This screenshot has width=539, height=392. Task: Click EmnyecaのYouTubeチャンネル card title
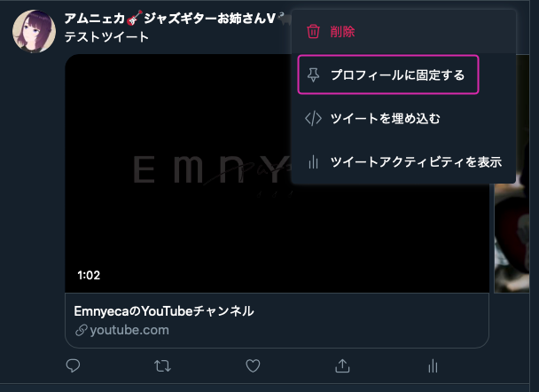tap(164, 311)
